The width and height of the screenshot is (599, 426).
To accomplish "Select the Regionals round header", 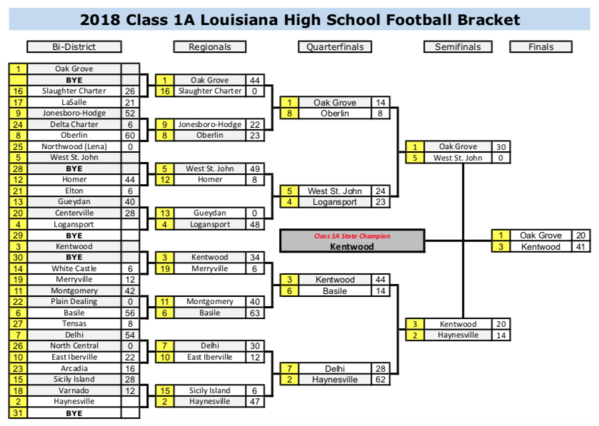I will (x=210, y=47).
